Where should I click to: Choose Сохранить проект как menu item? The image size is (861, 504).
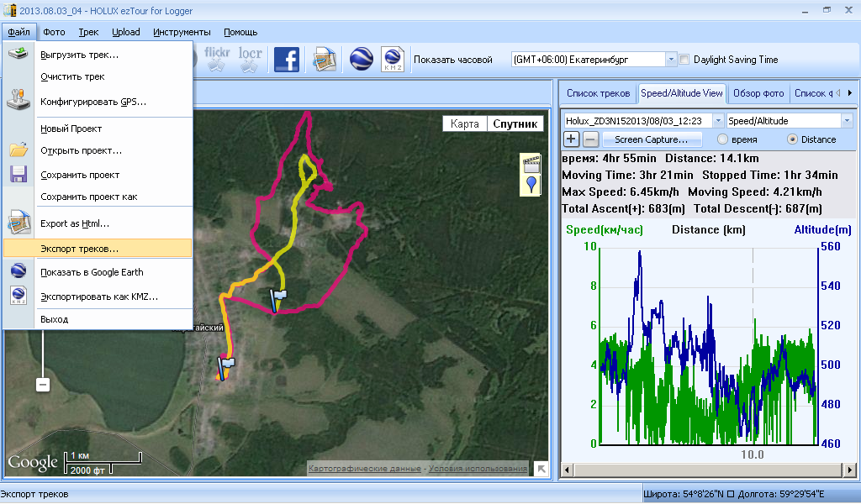pyautogui.click(x=98, y=197)
